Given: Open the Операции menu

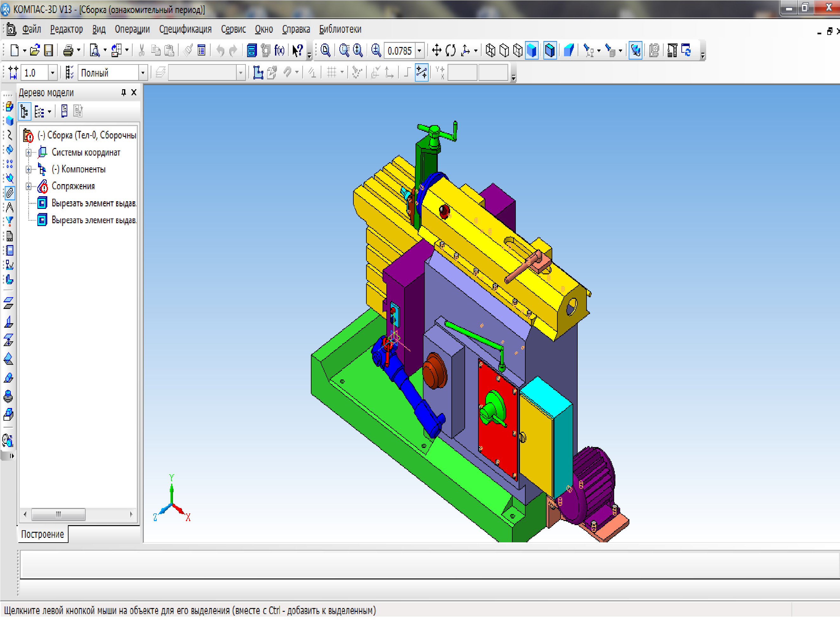Looking at the screenshot, I should pyautogui.click(x=132, y=29).
